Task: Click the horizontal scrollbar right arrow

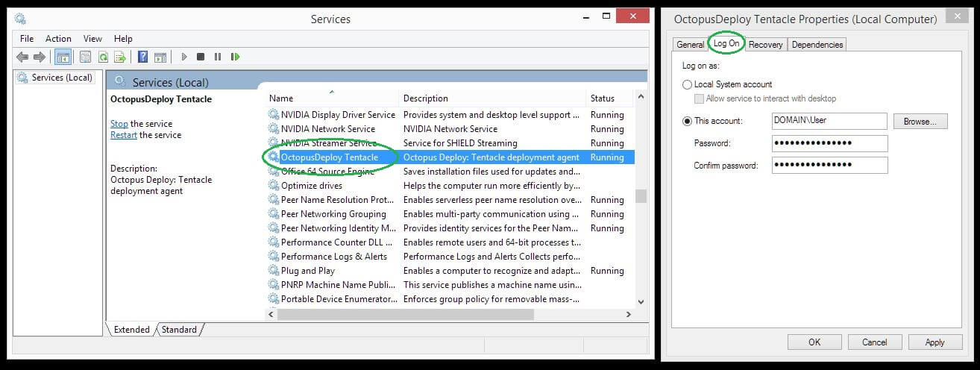Action: point(628,315)
